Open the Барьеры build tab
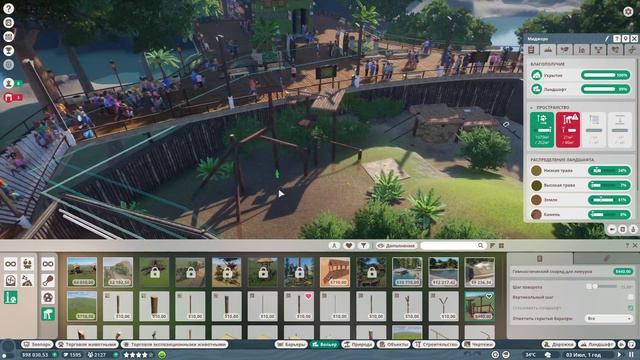Screen dimensions: 640x360 tap(291, 344)
